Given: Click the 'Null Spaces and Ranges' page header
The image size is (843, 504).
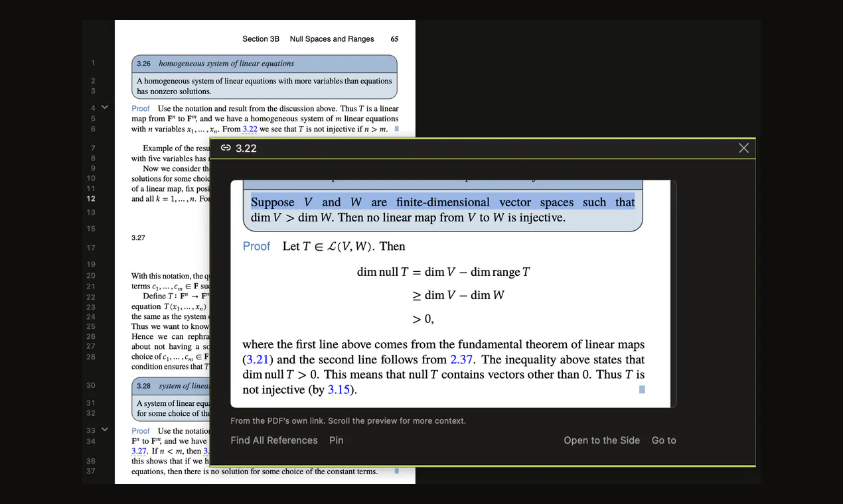Looking at the screenshot, I should click(332, 39).
